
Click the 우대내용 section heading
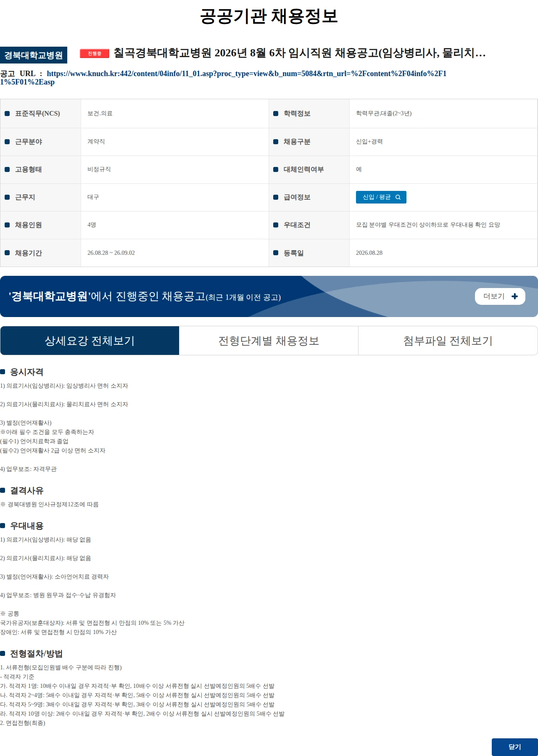pyautogui.click(x=26, y=526)
